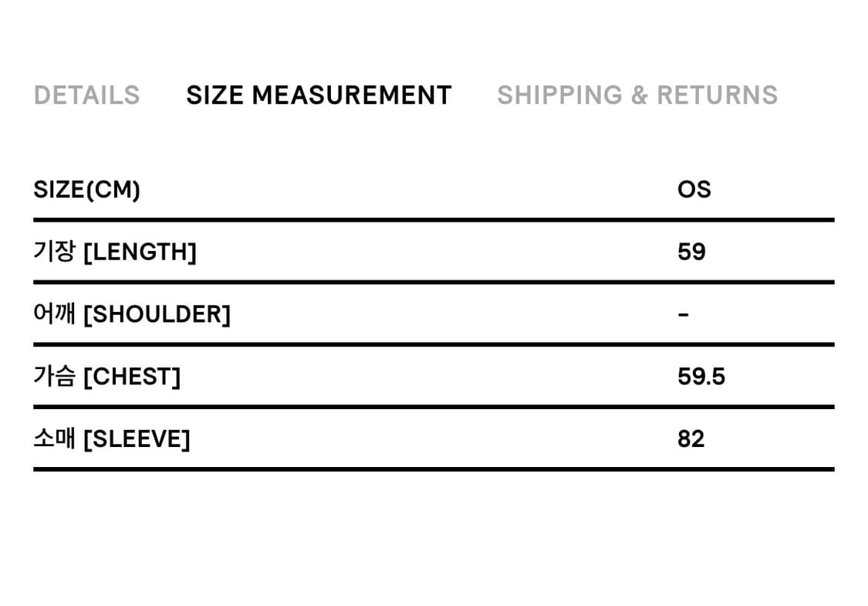Click the sleeve value 82
Screen dimensions: 868x606
691,439
